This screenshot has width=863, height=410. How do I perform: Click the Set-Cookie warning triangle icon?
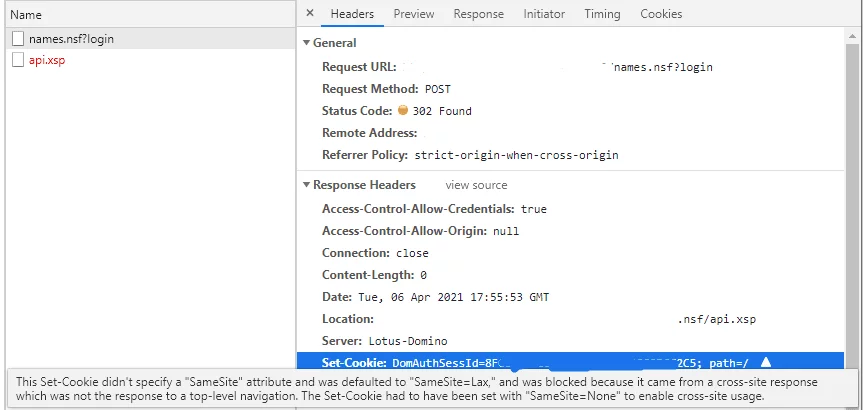pos(766,362)
